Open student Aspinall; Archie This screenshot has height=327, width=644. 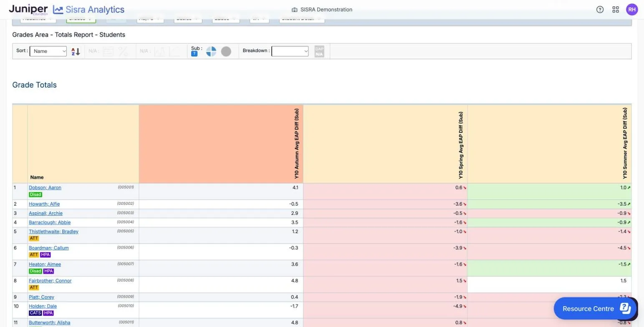coord(45,213)
